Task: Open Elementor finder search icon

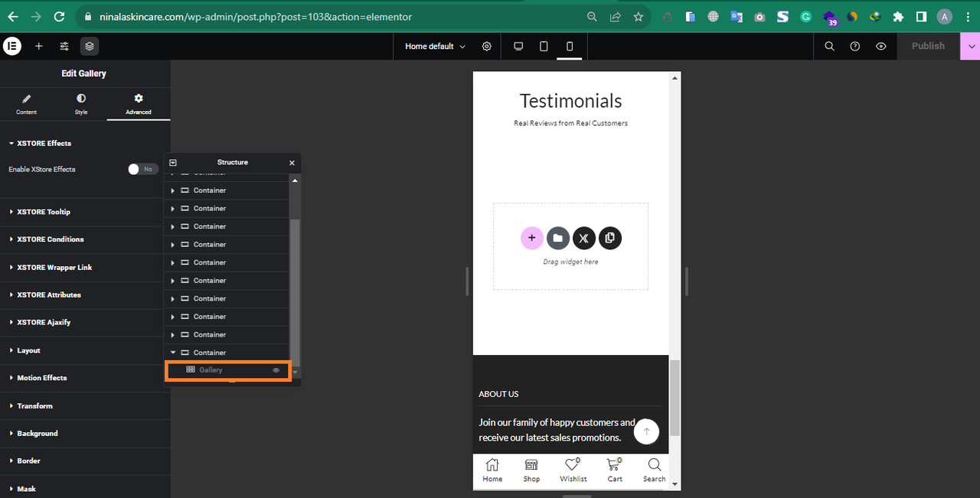Action: [x=830, y=46]
